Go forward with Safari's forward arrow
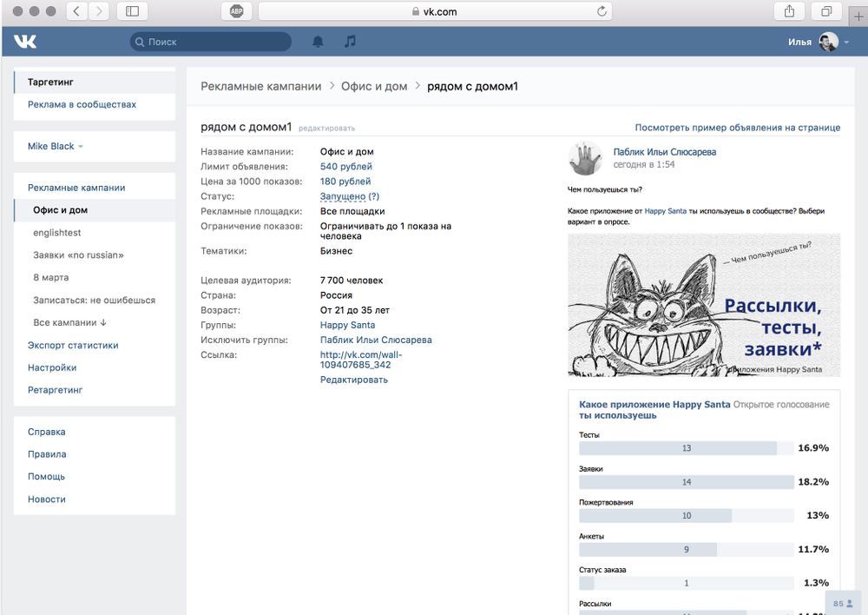This screenshot has height=615, width=868. 99,11
